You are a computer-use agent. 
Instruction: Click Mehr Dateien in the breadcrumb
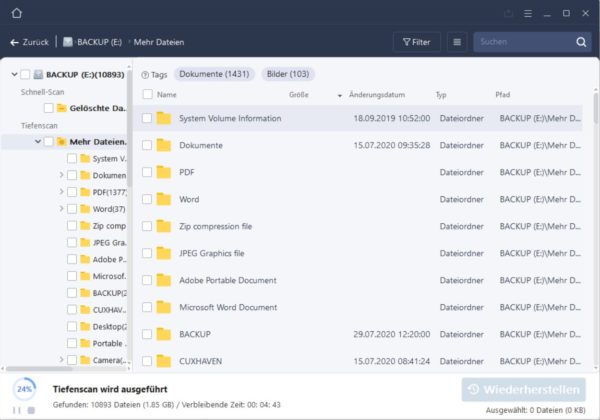[159, 42]
